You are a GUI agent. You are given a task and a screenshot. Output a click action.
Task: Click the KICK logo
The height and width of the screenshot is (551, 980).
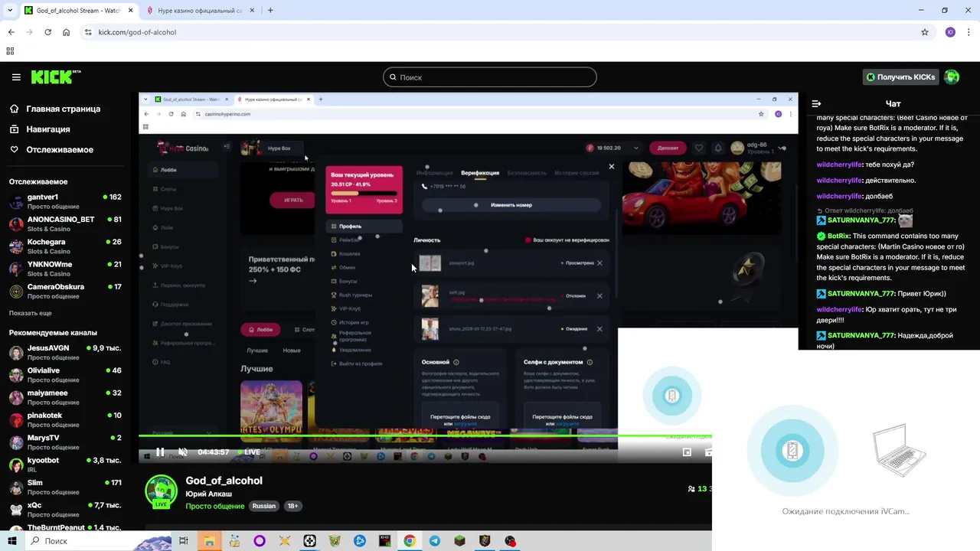pyautogui.click(x=55, y=77)
